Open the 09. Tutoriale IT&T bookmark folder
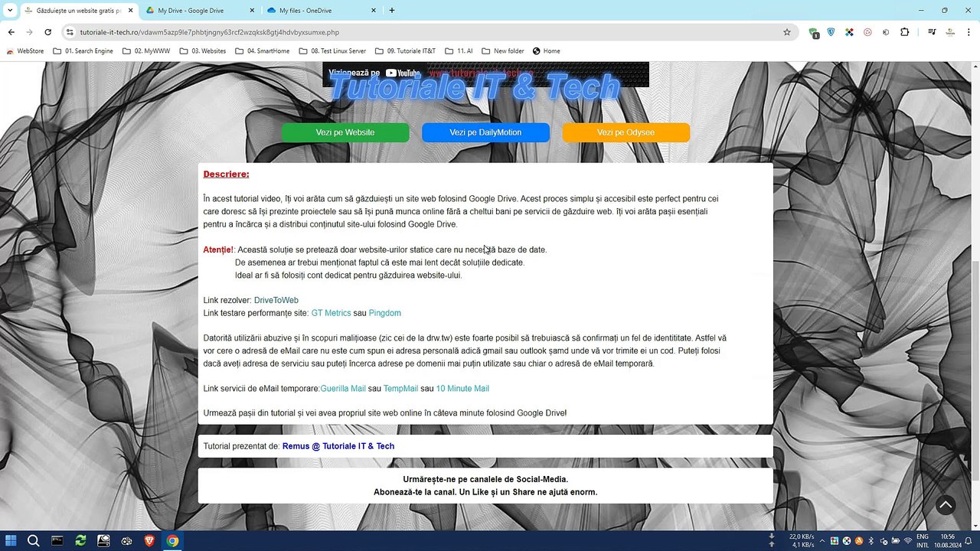The height and width of the screenshot is (551, 980). click(x=405, y=51)
